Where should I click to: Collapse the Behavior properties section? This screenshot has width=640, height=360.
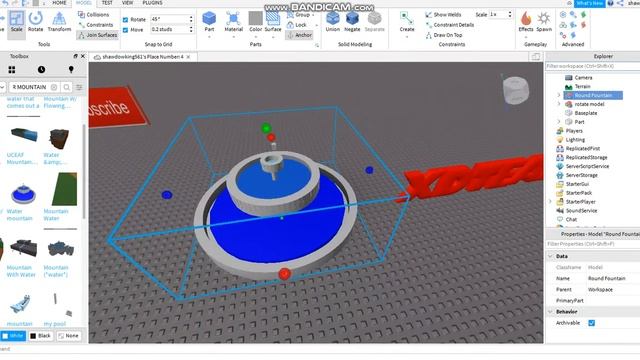(x=550, y=311)
